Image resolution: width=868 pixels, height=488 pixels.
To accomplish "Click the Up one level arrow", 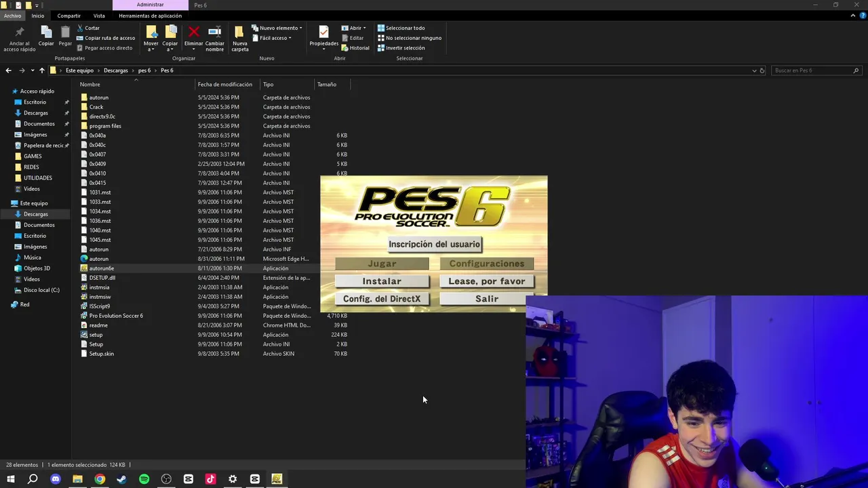I will coord(41,70).
